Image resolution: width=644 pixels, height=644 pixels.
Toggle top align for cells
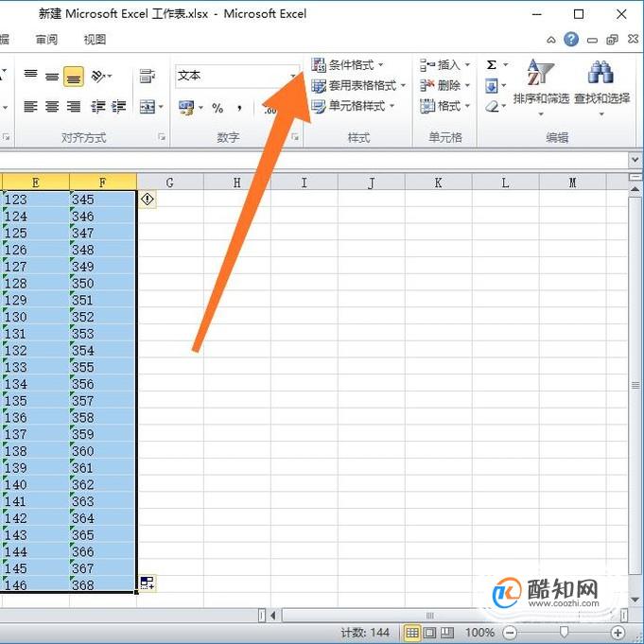click(x=31, y=76)
